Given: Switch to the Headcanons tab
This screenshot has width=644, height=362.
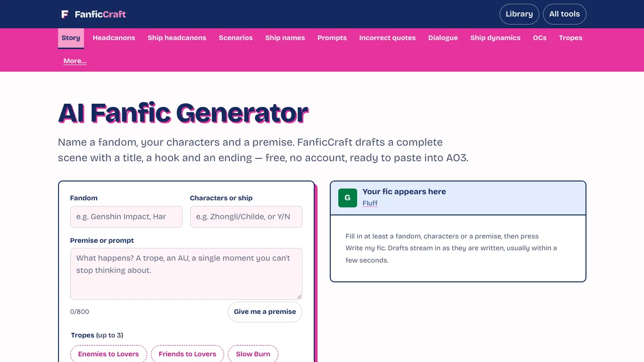Looking at the screenshot, I should tap(114, 38).
